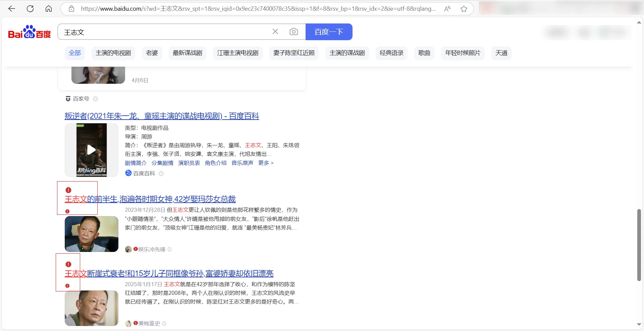Expand 更多 > links under 叛逆者 result
This screenshot has height=331, width=644.
pos(266,163)
